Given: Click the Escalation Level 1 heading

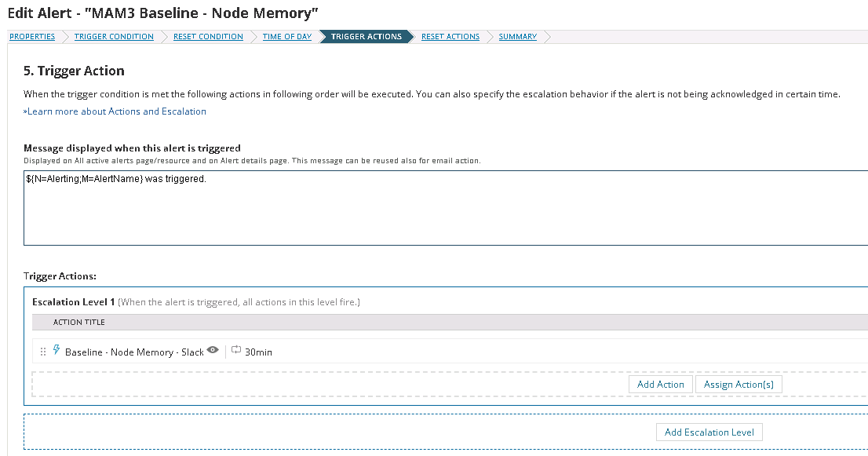Looking at the screenshot, I should click(x=73, y=302).
